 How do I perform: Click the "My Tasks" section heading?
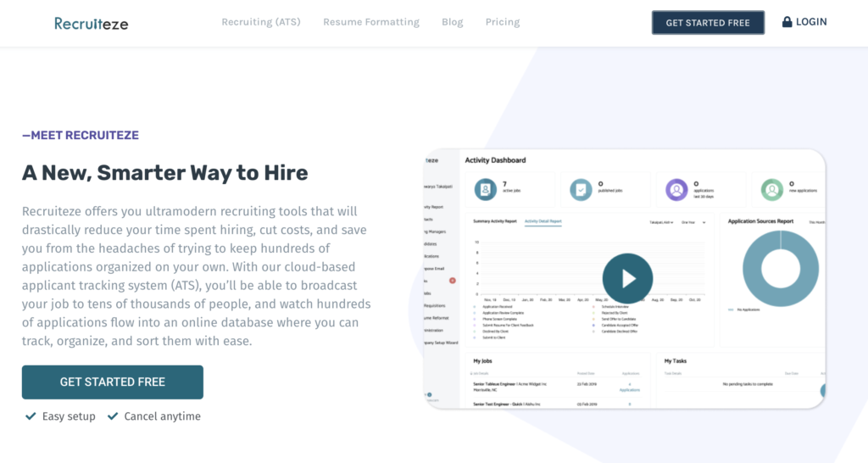676,361
